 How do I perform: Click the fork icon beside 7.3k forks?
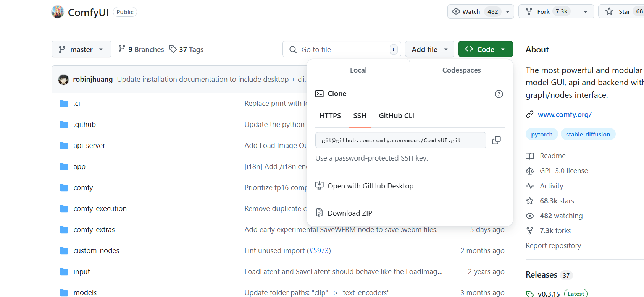point(530,231)
